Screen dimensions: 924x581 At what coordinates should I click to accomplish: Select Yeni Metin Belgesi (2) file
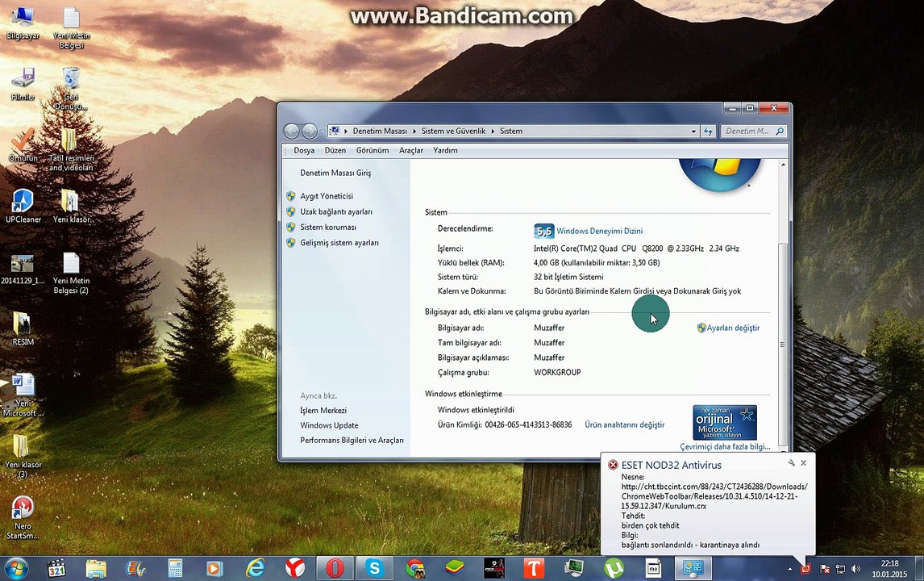(71, 273)
